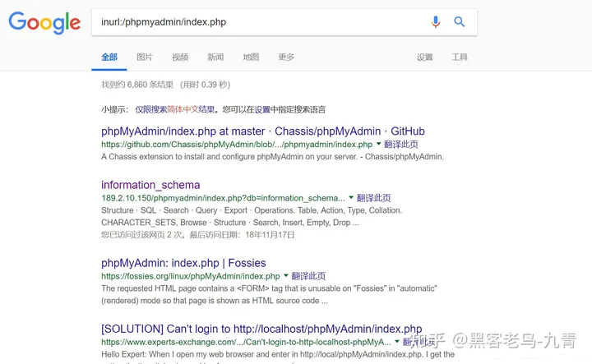Switch to the 视频 tab

(180, 57)
